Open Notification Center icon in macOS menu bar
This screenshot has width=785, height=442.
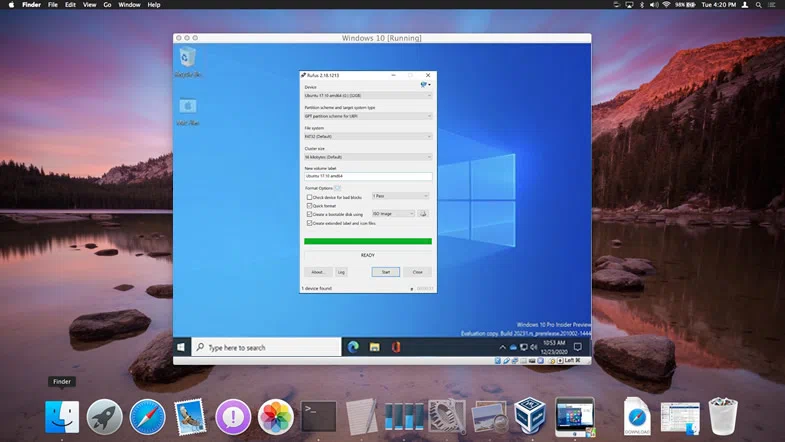tap(771, 5)
